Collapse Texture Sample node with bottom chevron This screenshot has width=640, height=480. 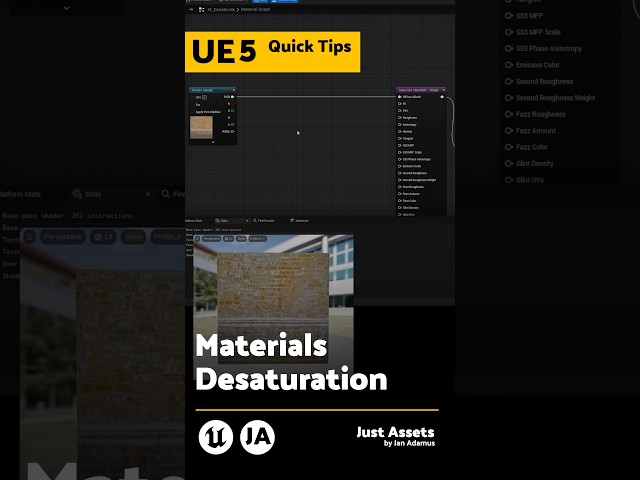tap(213, 142)
